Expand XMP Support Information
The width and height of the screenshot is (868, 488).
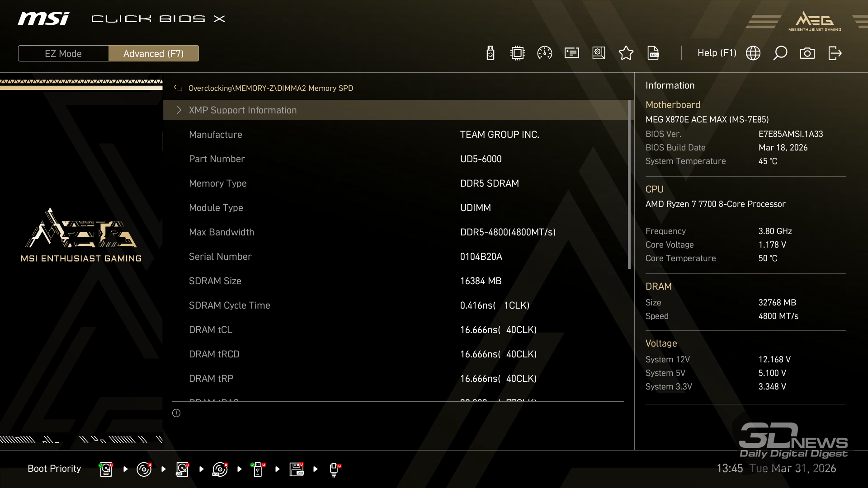click(x=242, y=110)
